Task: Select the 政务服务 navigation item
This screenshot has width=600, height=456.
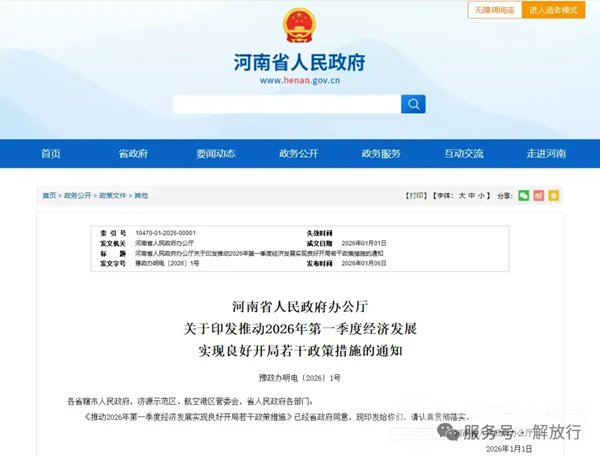Action: [381, 154]
